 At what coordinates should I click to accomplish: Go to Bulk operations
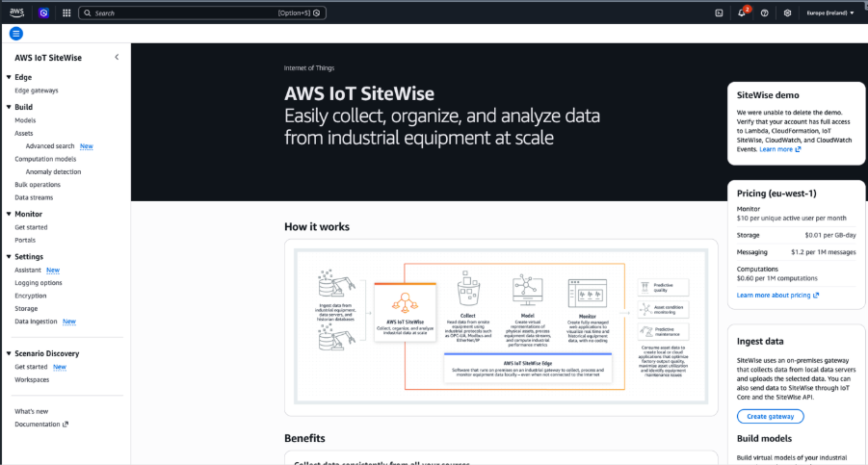click(38, 185)
